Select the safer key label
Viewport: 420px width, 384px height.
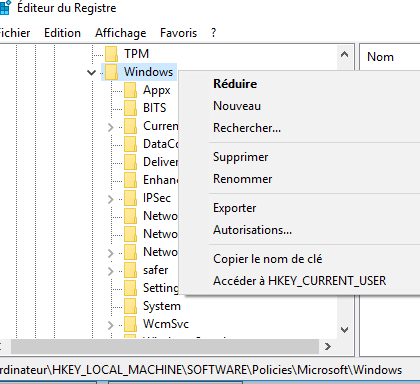(155, 270)
